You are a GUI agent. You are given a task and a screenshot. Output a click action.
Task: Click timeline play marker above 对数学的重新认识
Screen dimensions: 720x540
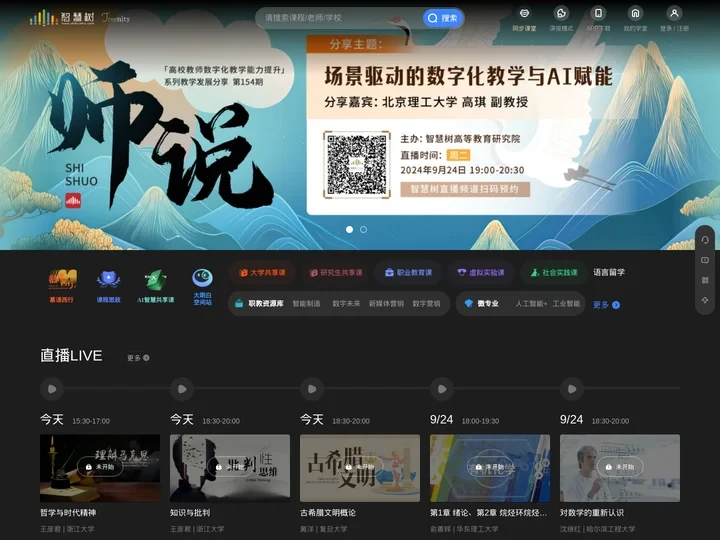pos(572,389)
